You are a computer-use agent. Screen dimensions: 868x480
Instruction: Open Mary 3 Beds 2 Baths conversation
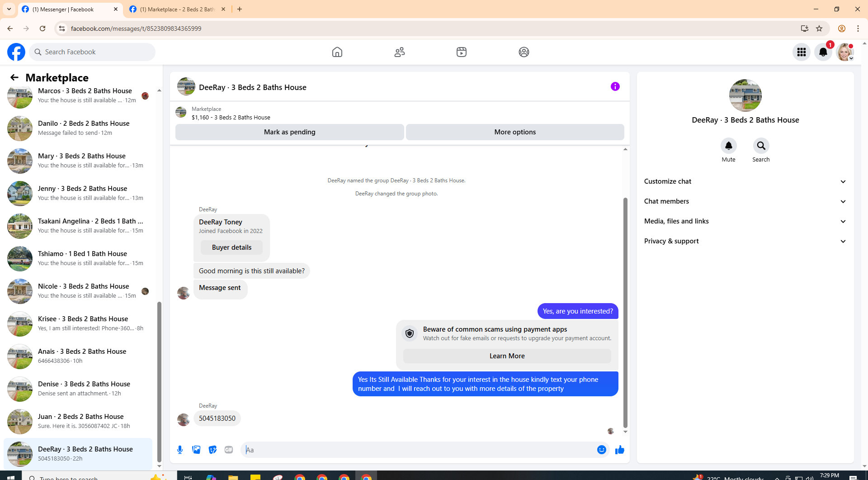point(78,161)
